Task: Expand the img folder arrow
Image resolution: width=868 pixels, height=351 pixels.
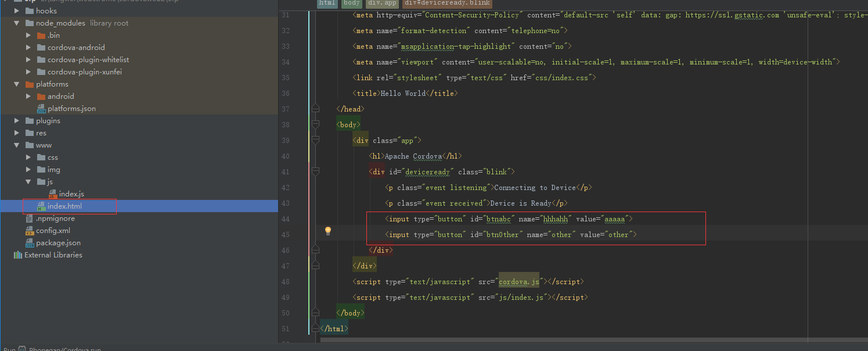Action: point(29,169)
